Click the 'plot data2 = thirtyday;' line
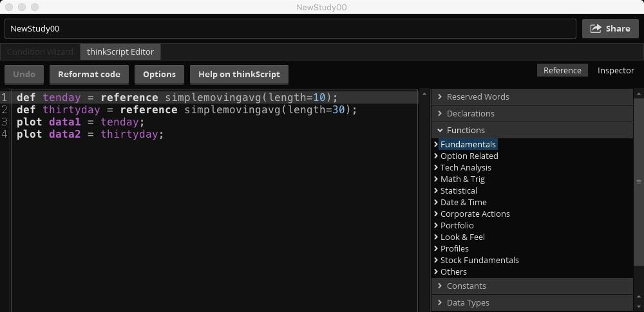 pyautogui.click(x=90, y=134)
